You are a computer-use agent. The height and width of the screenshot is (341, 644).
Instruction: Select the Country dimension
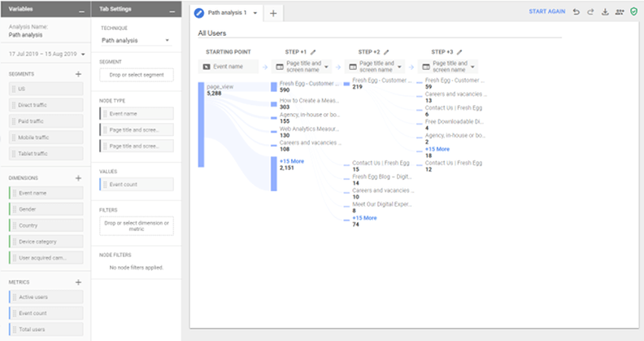click(x=46, y=225)
